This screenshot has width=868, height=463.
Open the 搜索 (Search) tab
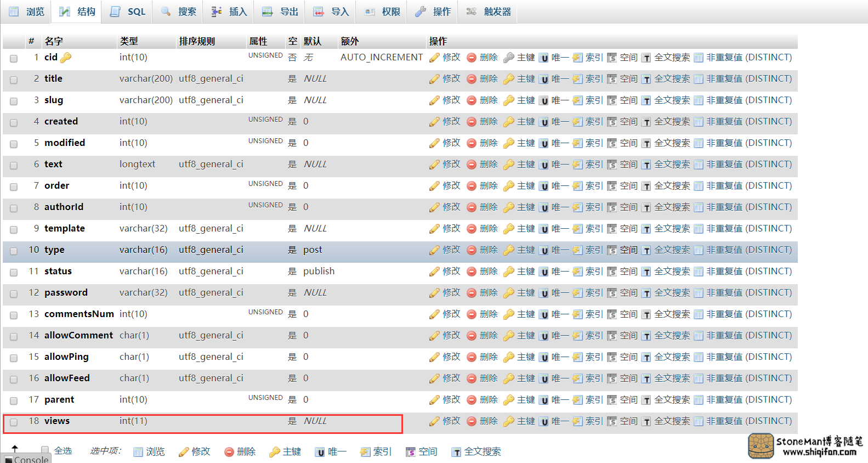179,12
